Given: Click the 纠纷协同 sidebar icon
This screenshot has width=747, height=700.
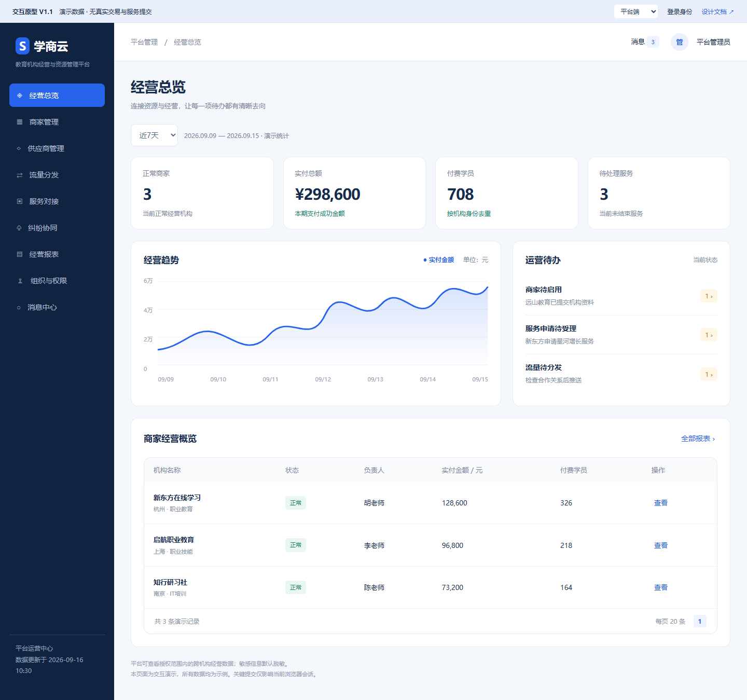Looking at the screenshot, I should coord(19,228).
